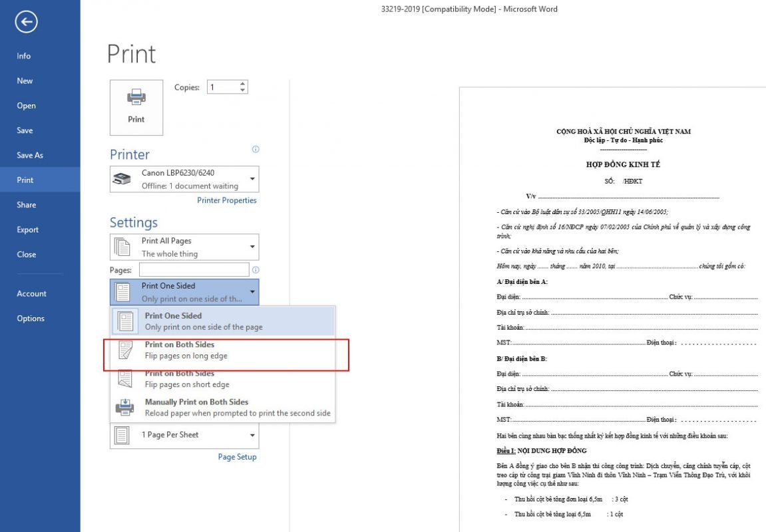Open the Canon LBP6230/6240 printer dropdown
This screenshot has height=532, width=766.
[184, 179]
